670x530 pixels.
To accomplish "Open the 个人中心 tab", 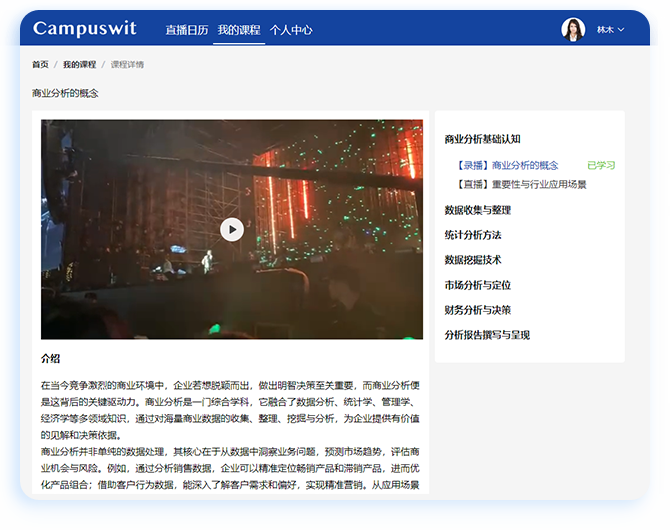I will [x=291, y=30].
